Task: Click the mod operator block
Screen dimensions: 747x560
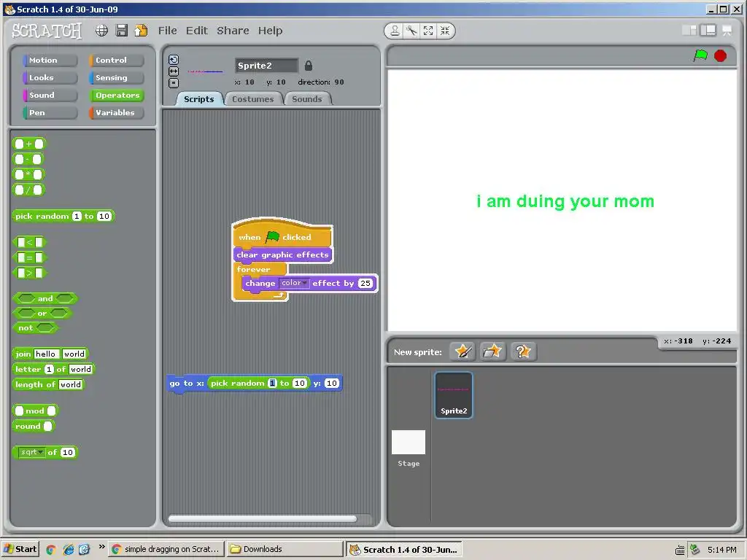Action: pyautogui.click(x=35, y=411)
